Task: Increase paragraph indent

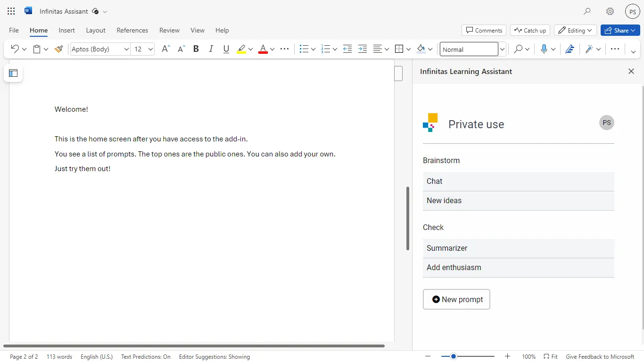Action: tap(363, 49)
